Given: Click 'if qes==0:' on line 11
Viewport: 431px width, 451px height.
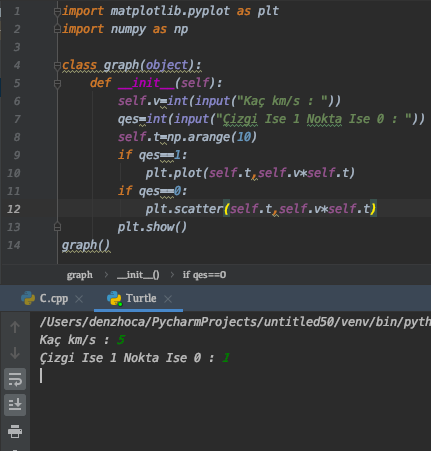Looking at the screenshot, I should click(x=152, y=191).
